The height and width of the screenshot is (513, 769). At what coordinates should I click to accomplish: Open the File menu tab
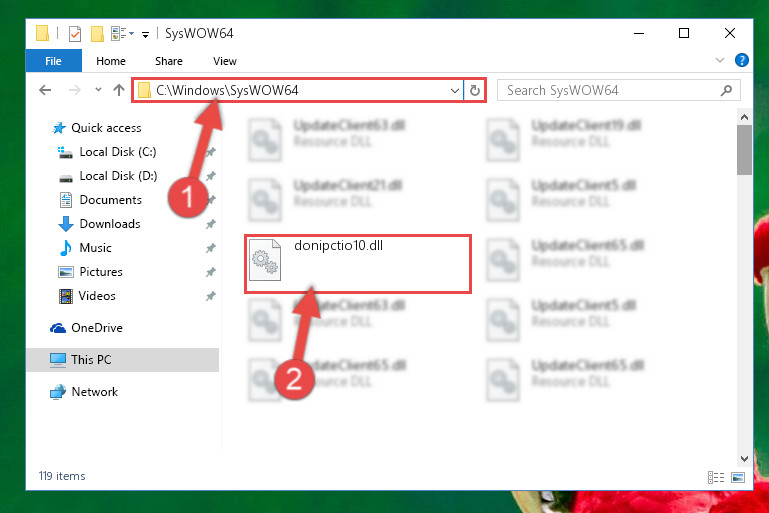click(x=53, y=61)
